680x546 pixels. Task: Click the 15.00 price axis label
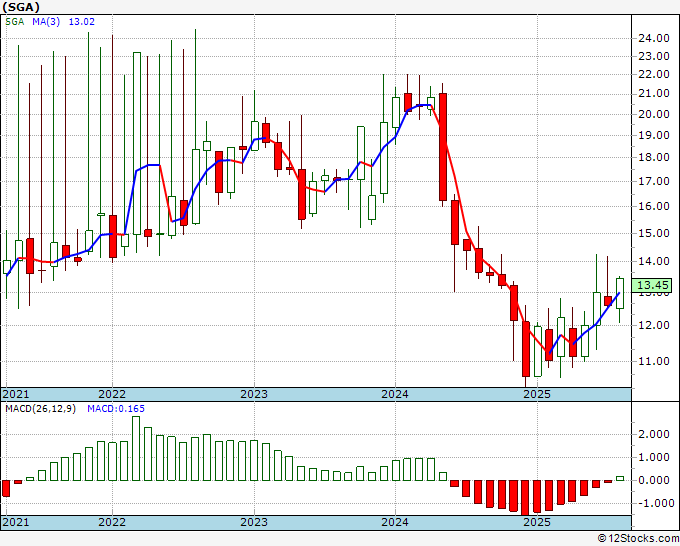[x=654, y=233]
